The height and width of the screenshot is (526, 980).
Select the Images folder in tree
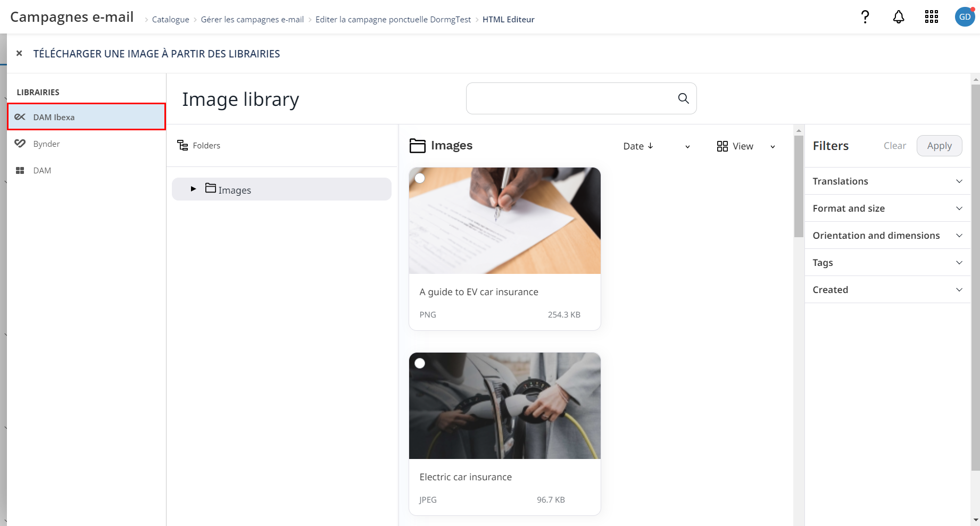coord(281,189)
